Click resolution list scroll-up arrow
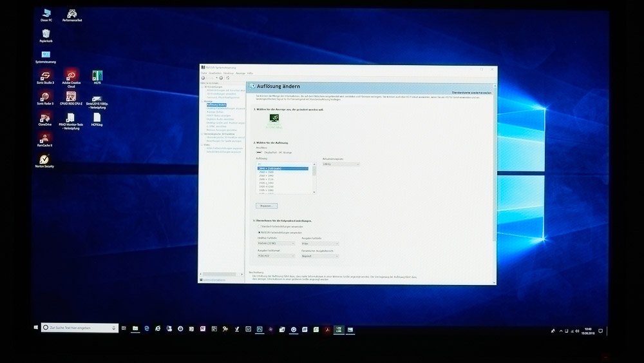Image resolution: width=644 pixels, height=363 pixels. [x=314, y=164]
